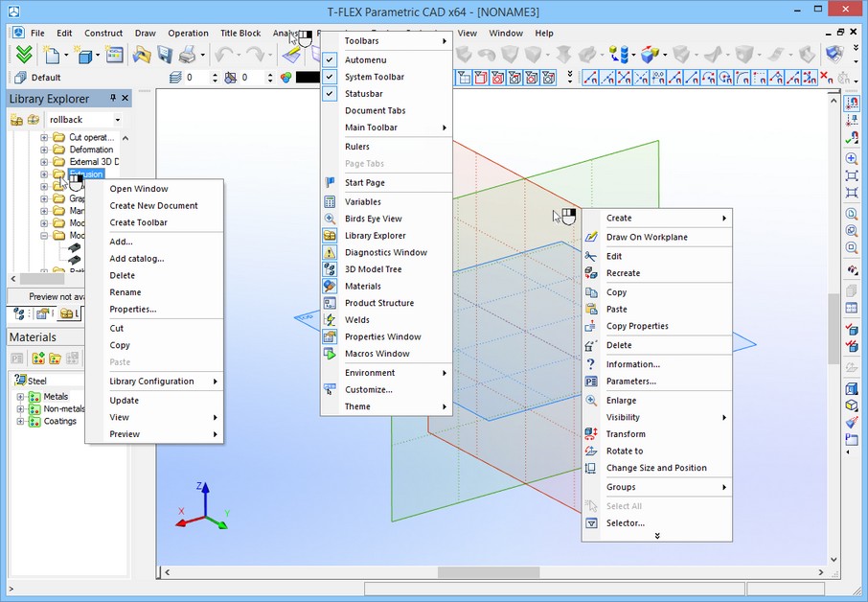Viewport: 868px width, 602px height.
Task: Click the multicolored circles color icon
Action: pyautogui.click(x=286, y=78)
